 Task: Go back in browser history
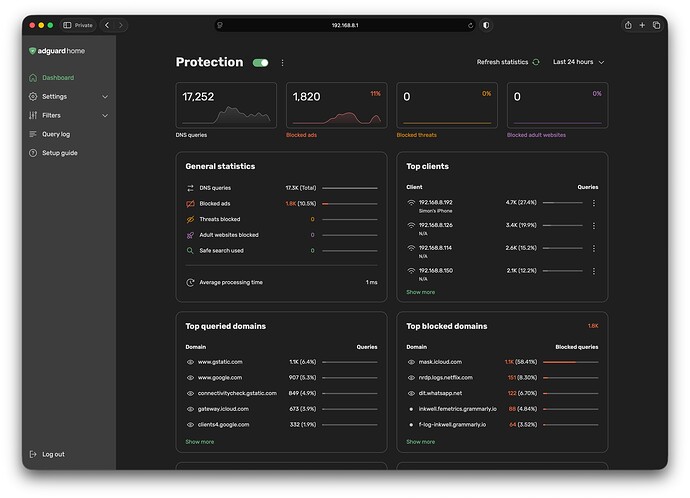pos(107,26)
